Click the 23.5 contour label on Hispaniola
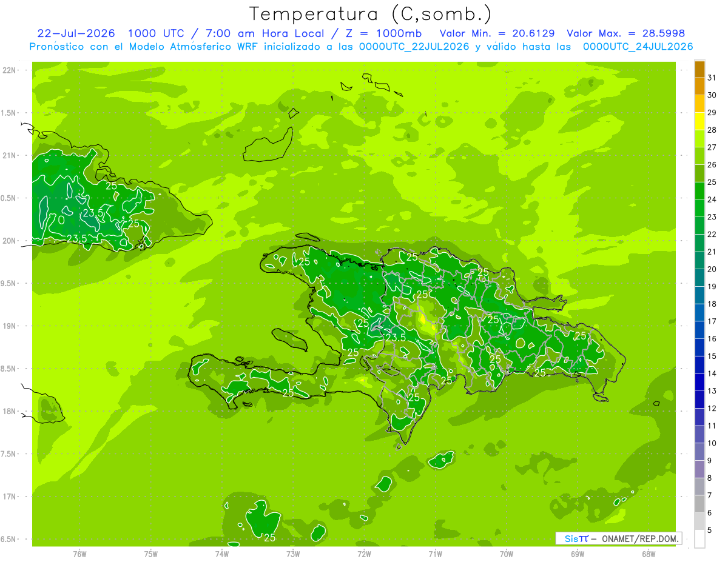This screenshot has width=728, height=562. tap(396, 337)
